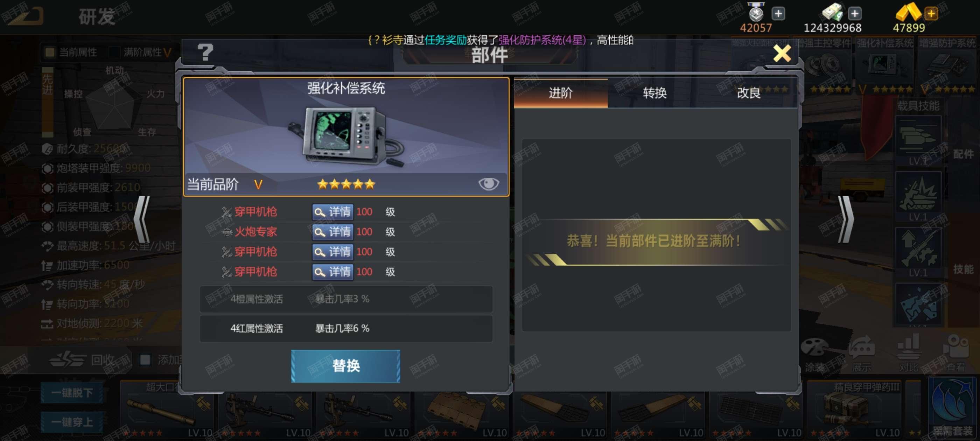The width and height of the screenshot is (980, 441).
Task: Click the plus icon beside medal currency 42057
Action: [778, 14]
